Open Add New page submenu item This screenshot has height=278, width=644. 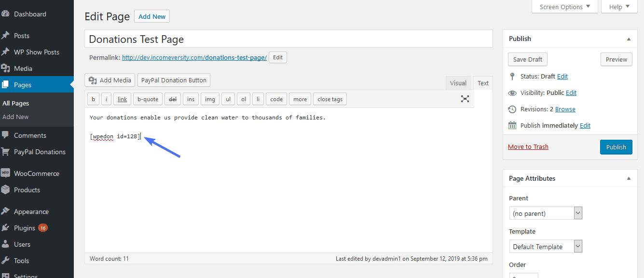pyautogui.click(x=15, y=117)
